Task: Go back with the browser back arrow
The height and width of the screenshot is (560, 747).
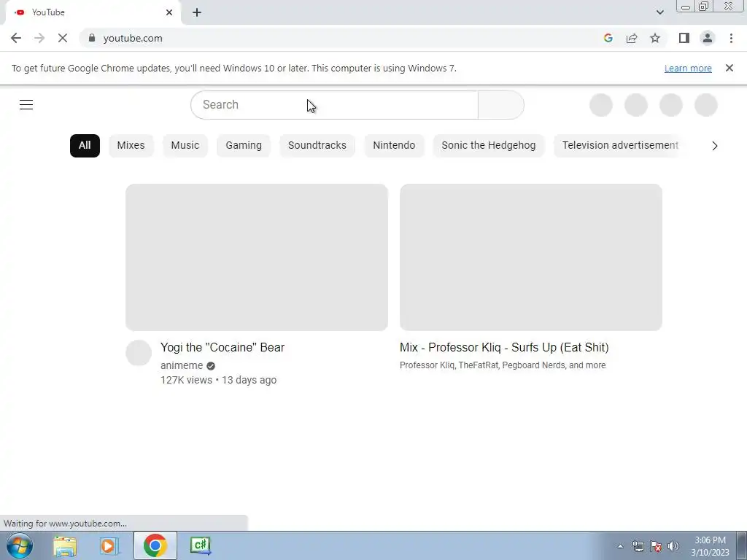Action: click(x=16, y=38)
